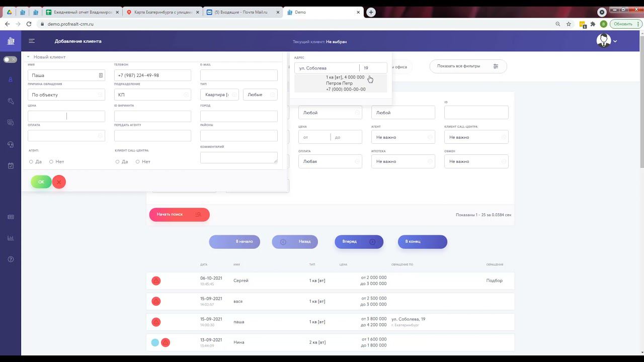Image resolution: width=644 pixels, height=362 pixels.
Task: Reload the page in browser
Action: [x=29, y=24]
